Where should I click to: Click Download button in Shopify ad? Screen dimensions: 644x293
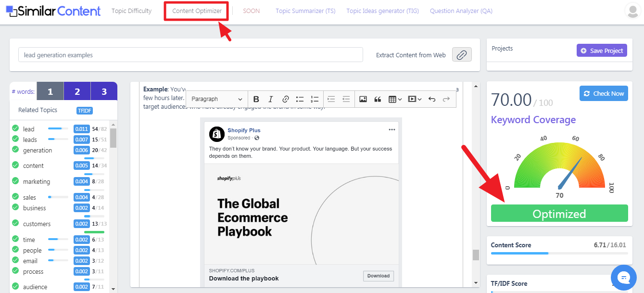tap(379, 276)
